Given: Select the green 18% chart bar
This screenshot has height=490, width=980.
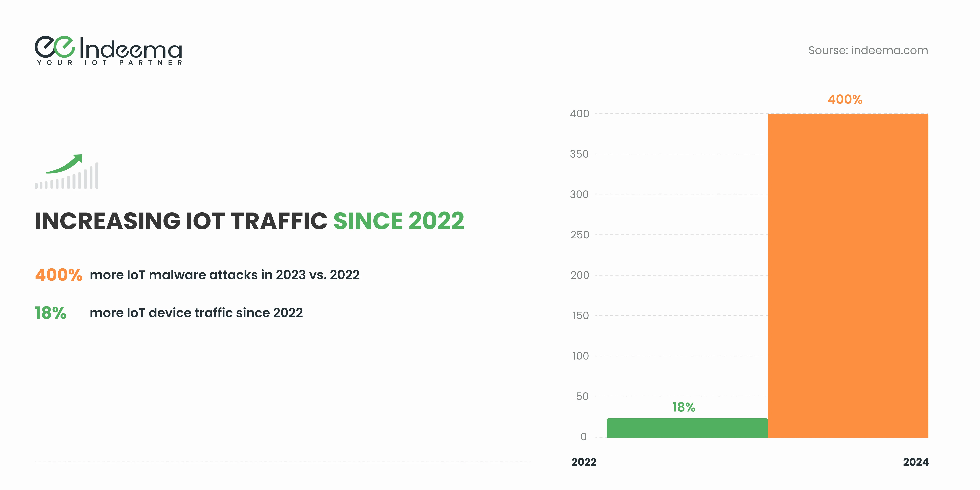Looking at the screenshot, I should pyautogui.click(x=687, y=428).
